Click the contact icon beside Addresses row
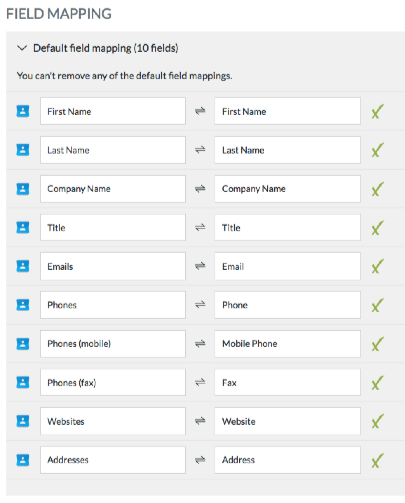Viewport: 405px width, 503px height. [x=23, y=460]
